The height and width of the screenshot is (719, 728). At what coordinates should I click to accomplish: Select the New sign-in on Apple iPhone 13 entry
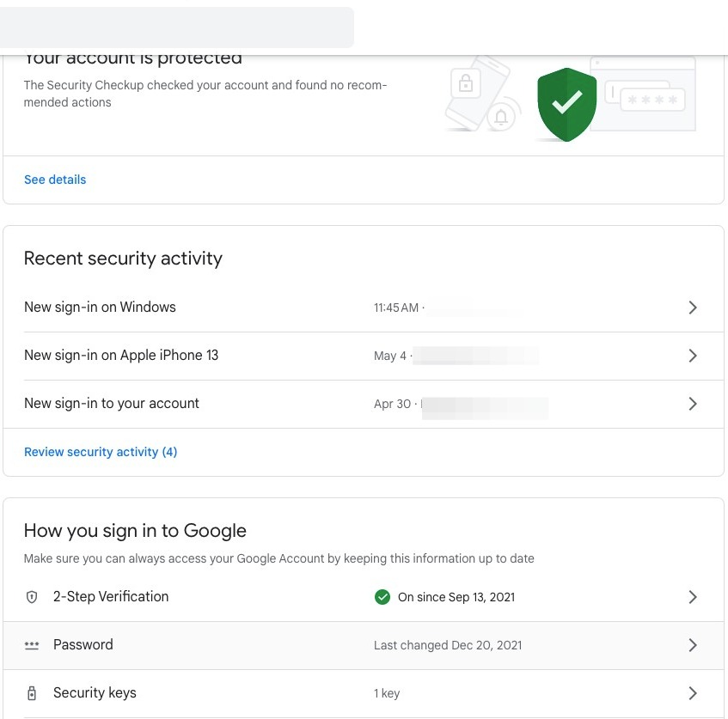tap(121, 356)
